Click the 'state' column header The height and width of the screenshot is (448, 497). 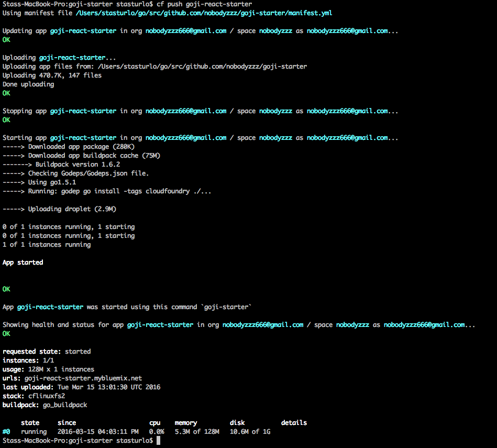pos(30,423)
